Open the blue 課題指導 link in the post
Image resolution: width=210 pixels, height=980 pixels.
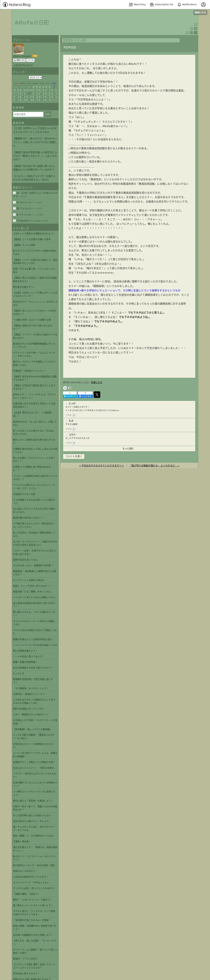tap(124, 290)
